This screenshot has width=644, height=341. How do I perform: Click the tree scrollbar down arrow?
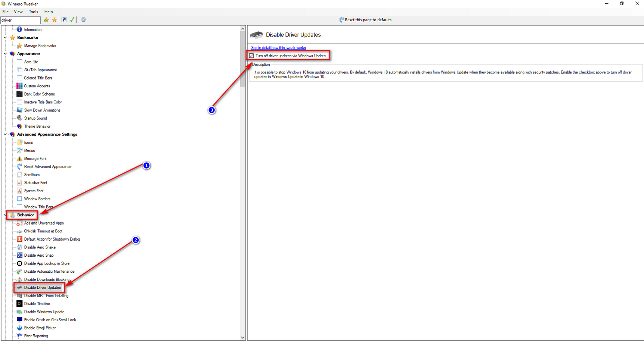click(242, 338)
